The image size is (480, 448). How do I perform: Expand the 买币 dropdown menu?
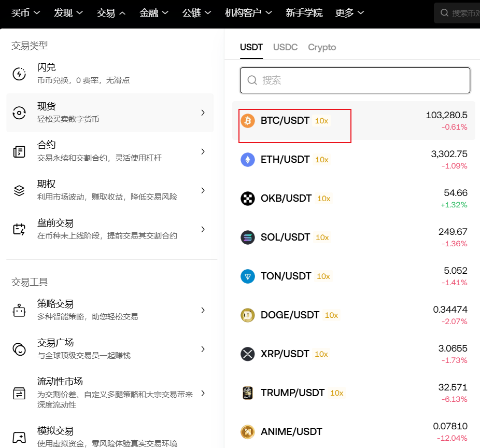(26, 13)
